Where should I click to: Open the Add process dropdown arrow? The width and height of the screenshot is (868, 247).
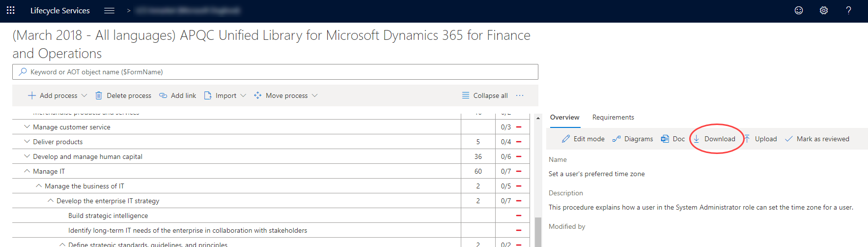point(84,95)
